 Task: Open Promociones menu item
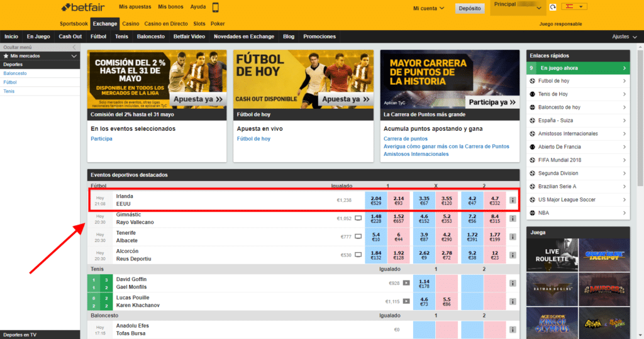pos(319,36)
